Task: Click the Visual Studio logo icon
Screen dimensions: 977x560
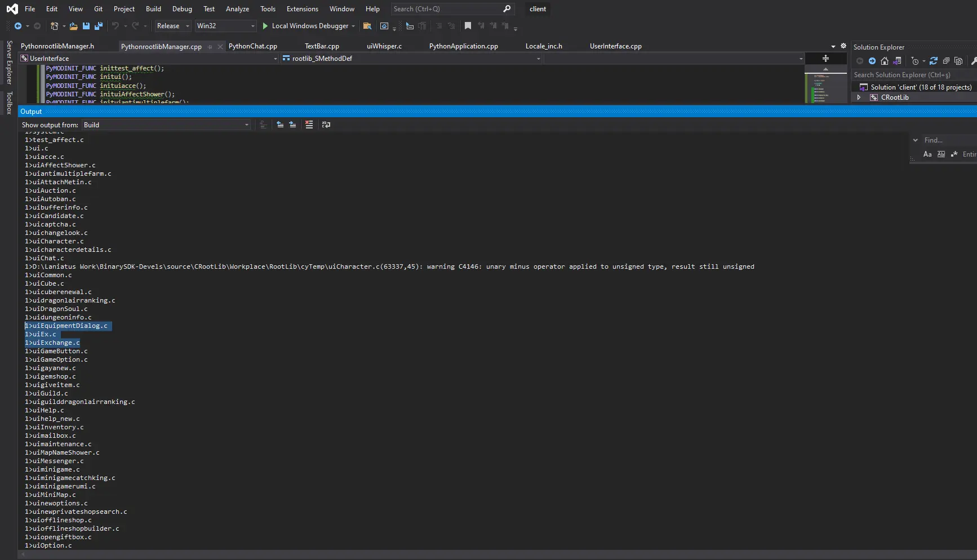Action: [x=12, y=8]
